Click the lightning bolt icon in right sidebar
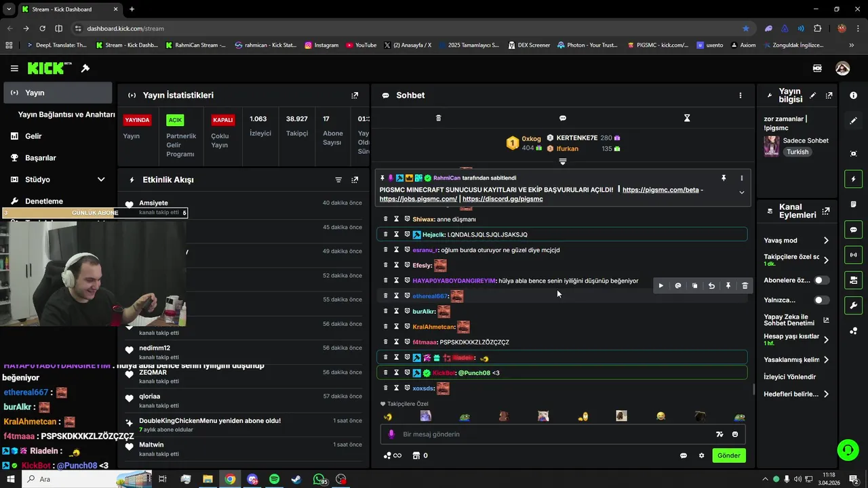This screenshot has width=868, height=488. point(853,179)
